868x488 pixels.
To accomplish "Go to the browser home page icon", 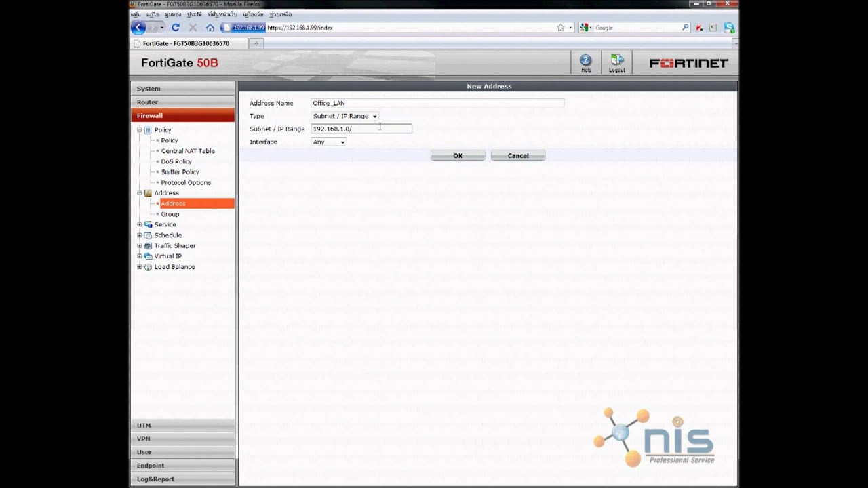I will (x=210, y=28).
